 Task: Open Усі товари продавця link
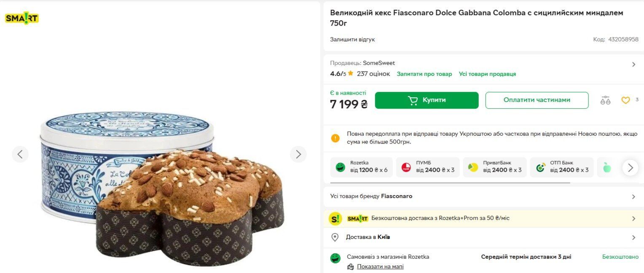click(487, 74)
